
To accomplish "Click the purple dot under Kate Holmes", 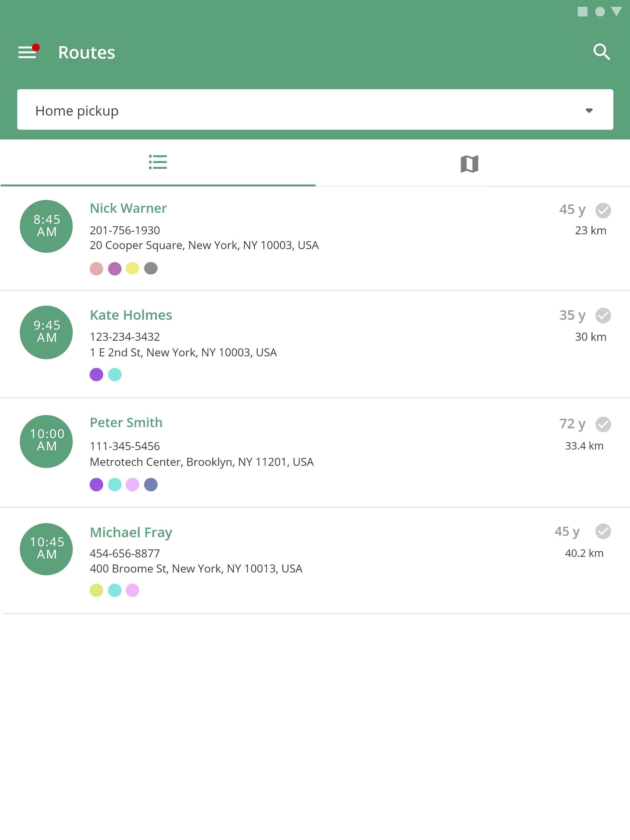I will pyautogui.click(x=97, y=374).
